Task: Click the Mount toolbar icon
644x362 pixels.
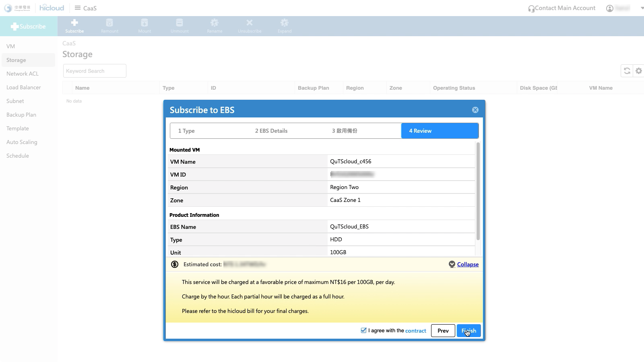Action: pyautogui.click(x=144, y=23)
